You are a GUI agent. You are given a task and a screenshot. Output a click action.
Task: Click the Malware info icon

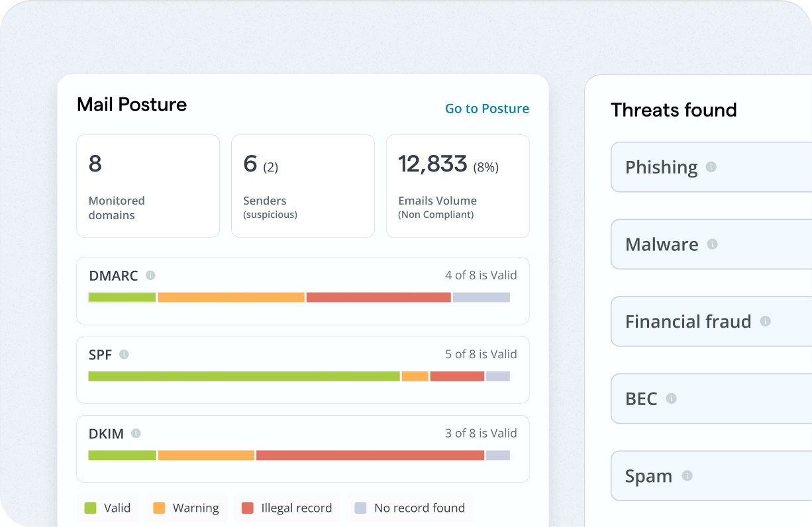pos(712,244)
